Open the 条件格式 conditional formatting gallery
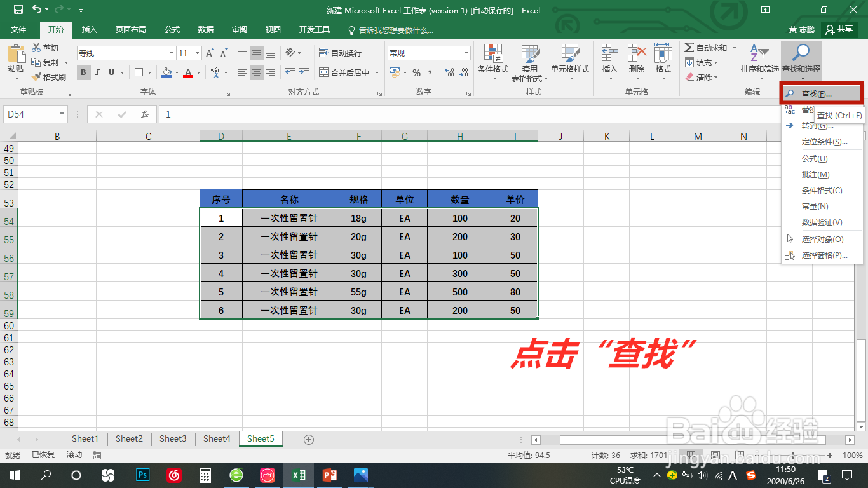The height and width of the screenshot is (488, 868). coord(493,64)
